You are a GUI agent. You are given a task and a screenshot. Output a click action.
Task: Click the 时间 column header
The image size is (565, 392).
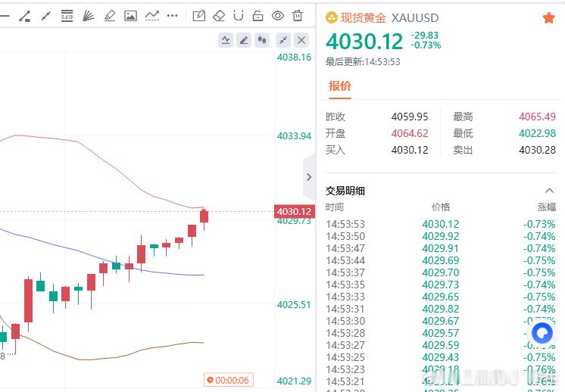[335, 207]
